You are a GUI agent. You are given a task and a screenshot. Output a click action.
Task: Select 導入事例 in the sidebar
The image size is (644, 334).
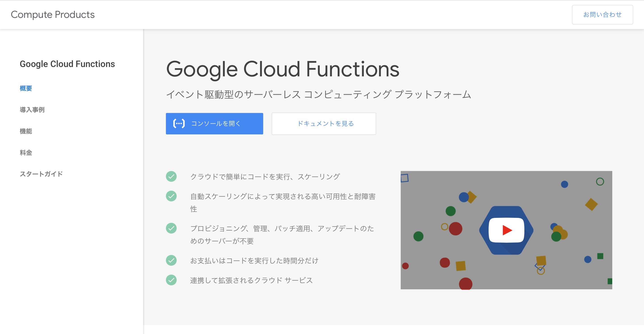coord(32,109)
